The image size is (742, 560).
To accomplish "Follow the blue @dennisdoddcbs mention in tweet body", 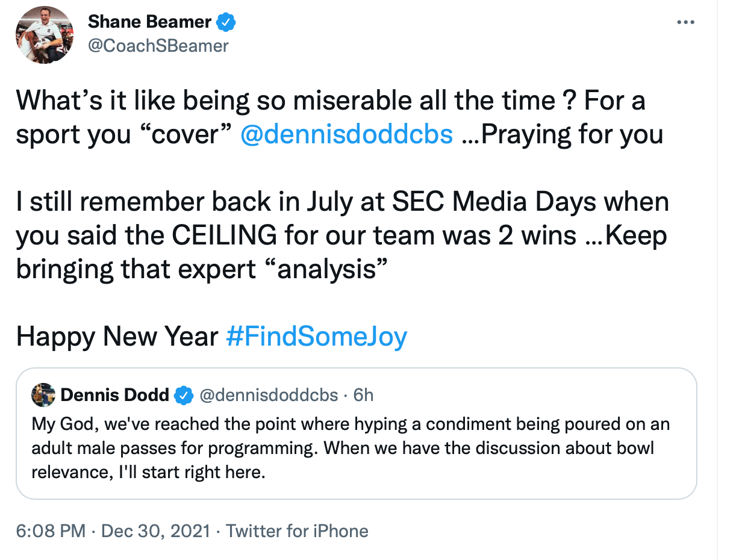I will (x=346, y=134).
